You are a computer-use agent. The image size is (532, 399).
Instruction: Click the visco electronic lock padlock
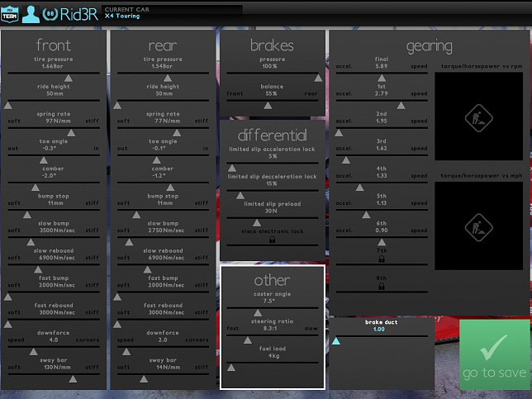272,240
